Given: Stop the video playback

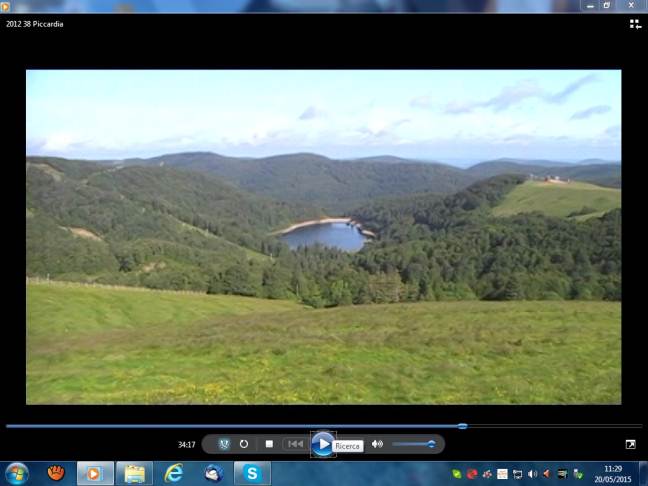Looking at the screenshot, I should pos(269,444).
